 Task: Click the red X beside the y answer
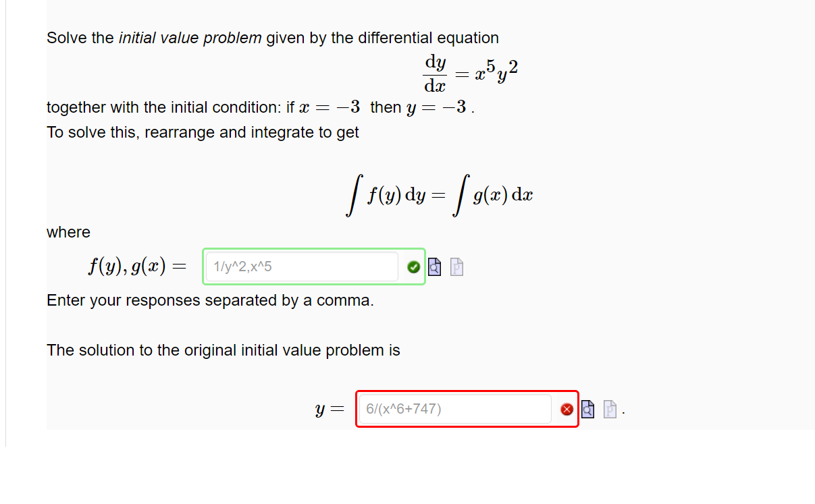(566, 409)
